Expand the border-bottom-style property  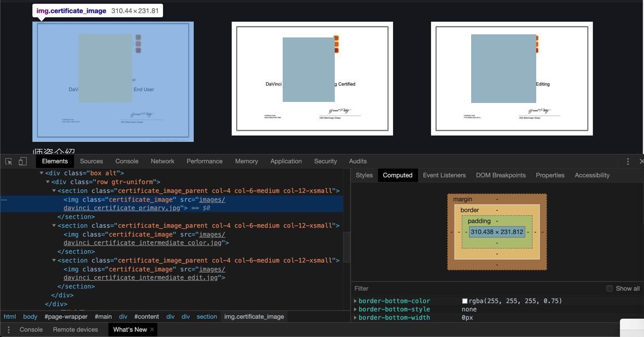[x=356, y=309]
